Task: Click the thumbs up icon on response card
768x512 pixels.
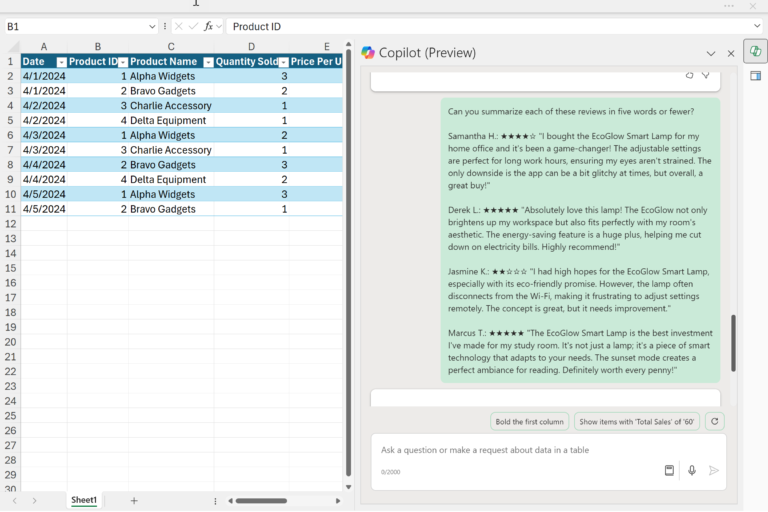Action: pos(689,75)
